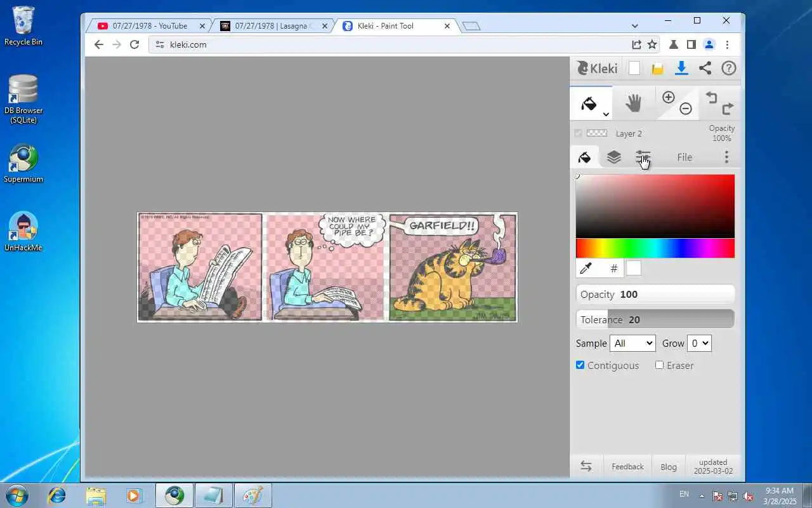
Task: Switch to the Layers tab
Action: point(613,157)
